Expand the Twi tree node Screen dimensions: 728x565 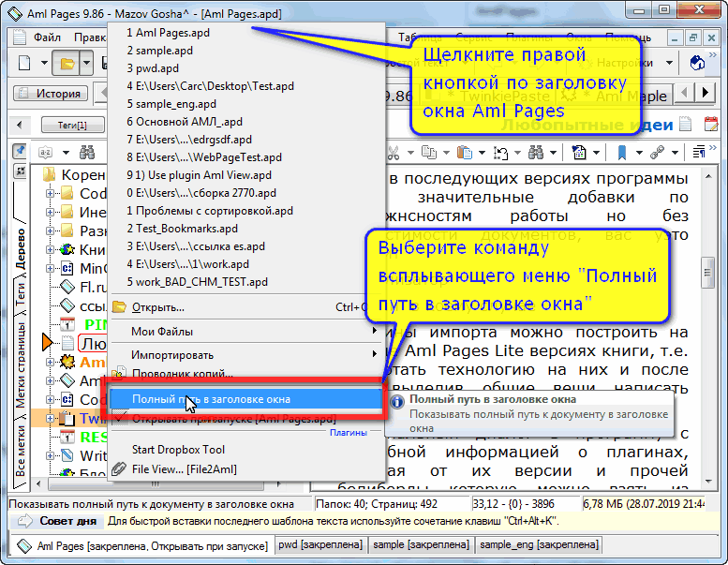click(x=50, y=418)
